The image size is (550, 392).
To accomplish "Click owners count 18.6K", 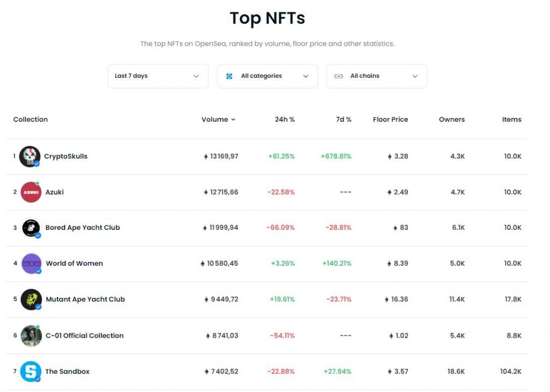I will click(x=456, y=372).
